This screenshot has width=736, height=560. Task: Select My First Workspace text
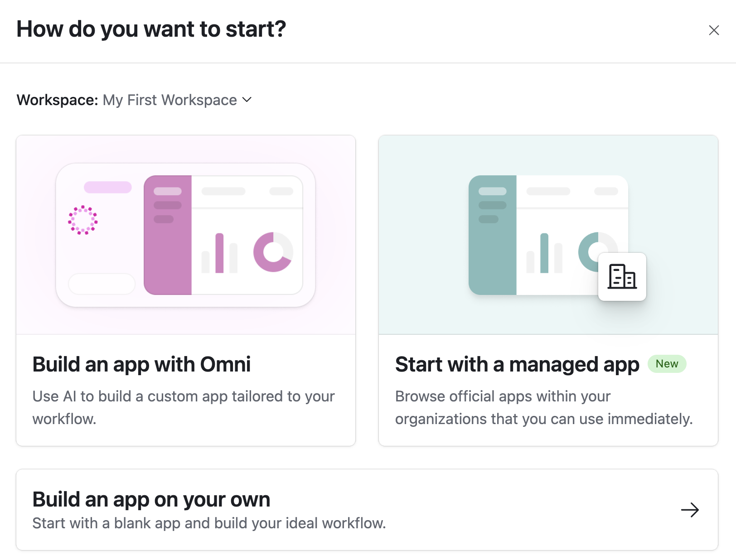pos(170,100)
